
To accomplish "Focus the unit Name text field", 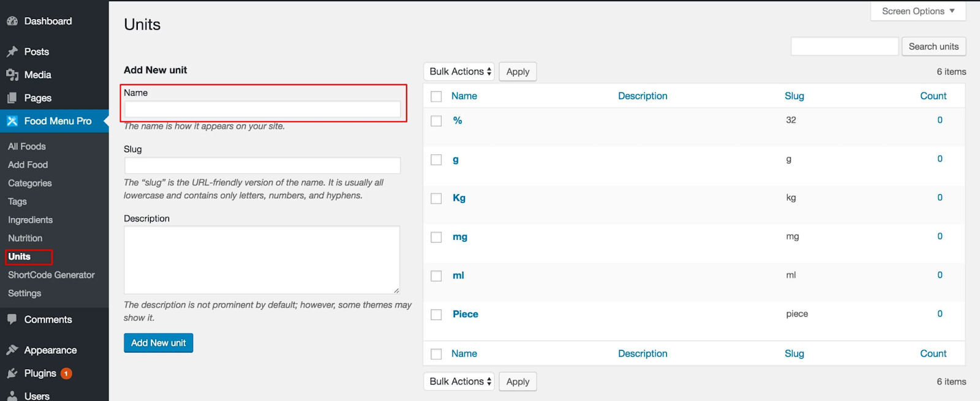I will [x=262, y=110].
